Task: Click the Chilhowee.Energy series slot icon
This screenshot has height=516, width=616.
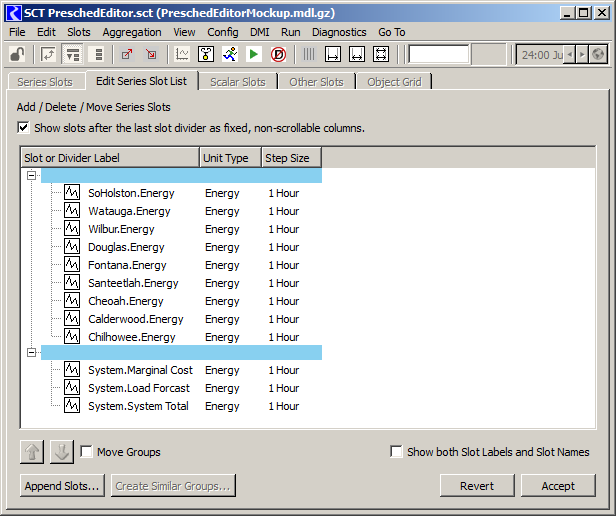Action: click(x=72, y=336)
